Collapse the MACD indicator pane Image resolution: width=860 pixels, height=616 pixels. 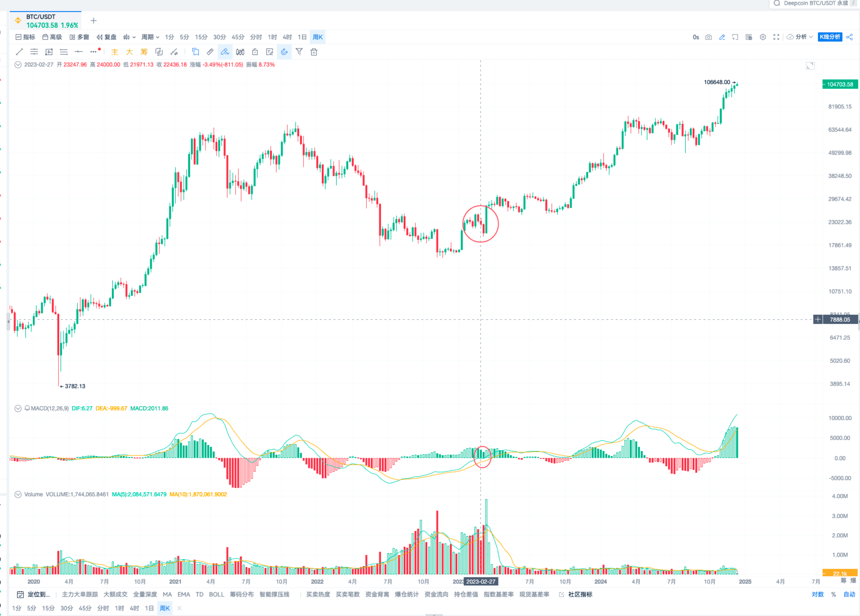(18, 408)
